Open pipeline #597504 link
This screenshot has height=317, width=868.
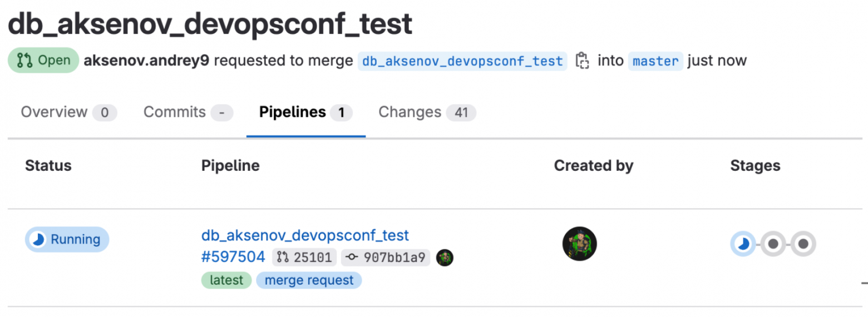tap(233, 257)
